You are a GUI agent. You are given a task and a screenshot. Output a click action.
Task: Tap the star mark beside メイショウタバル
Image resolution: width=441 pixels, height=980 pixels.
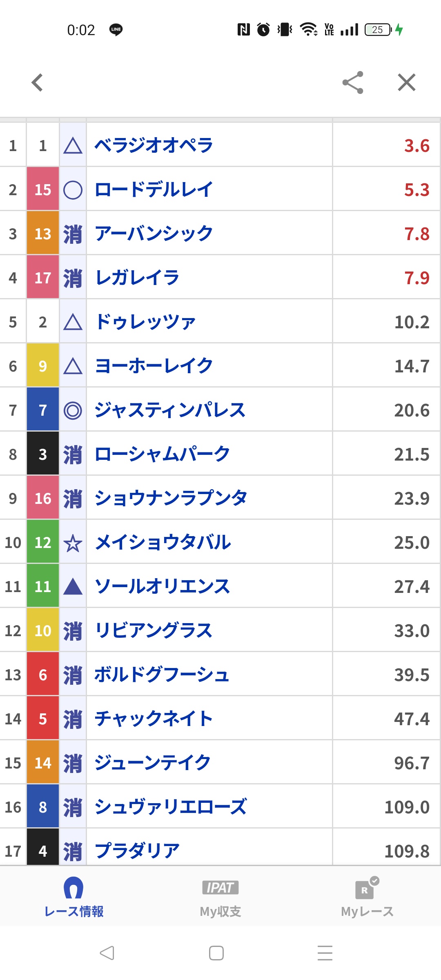(x=73, y=543)
